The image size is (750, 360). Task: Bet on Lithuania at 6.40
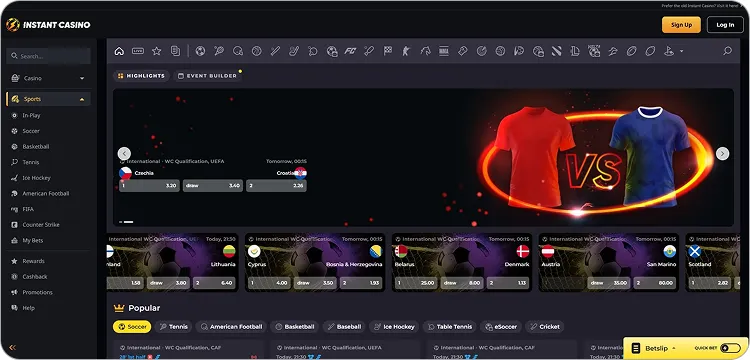pos(214,283)
